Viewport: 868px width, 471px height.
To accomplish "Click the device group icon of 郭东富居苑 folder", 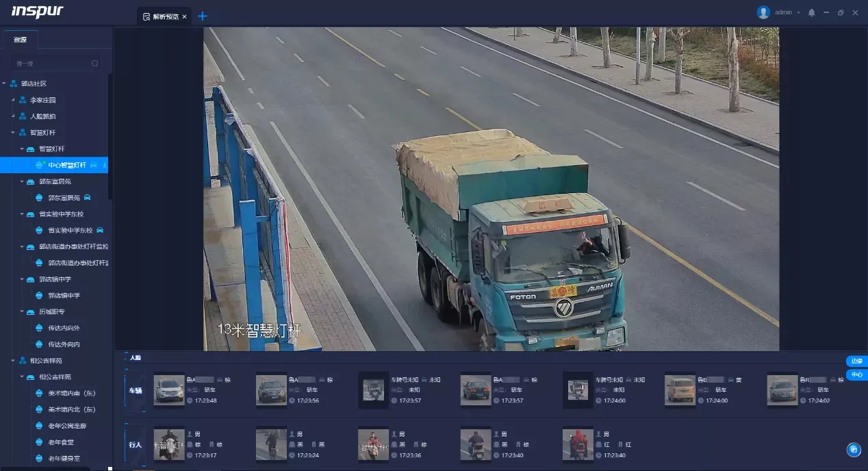I will tap(31, 181).
